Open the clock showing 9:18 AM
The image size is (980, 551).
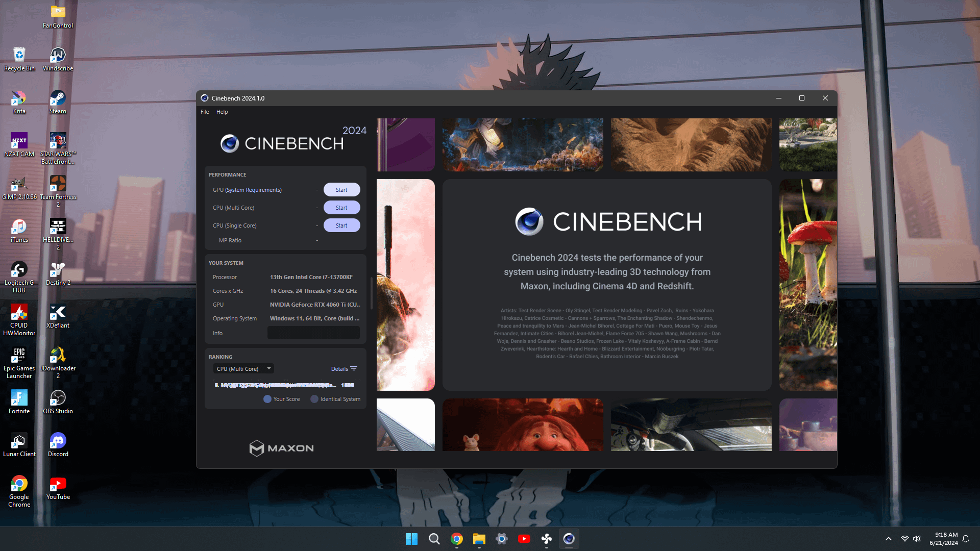[x=943, y=539]
